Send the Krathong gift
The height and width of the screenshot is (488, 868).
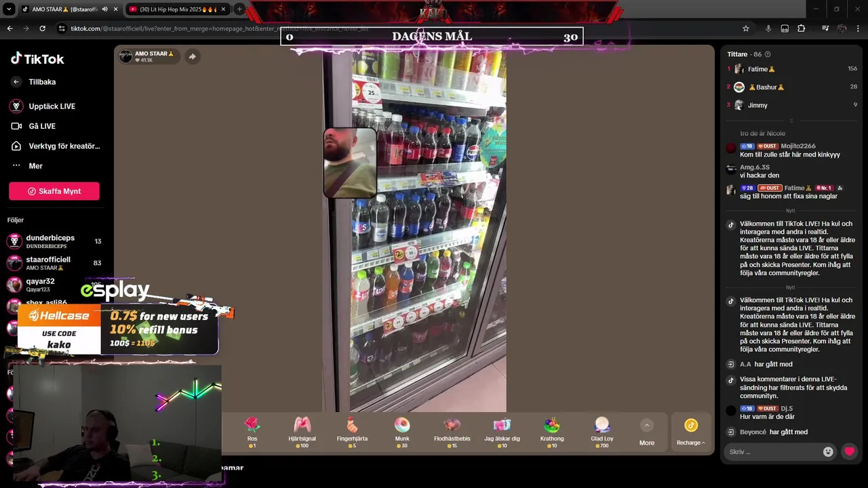[552, 432]
